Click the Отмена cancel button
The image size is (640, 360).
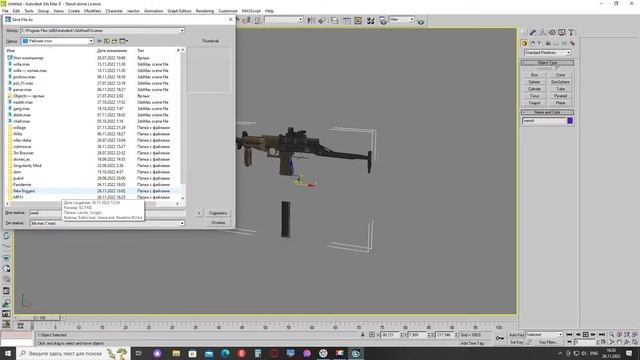click(218, 223)
